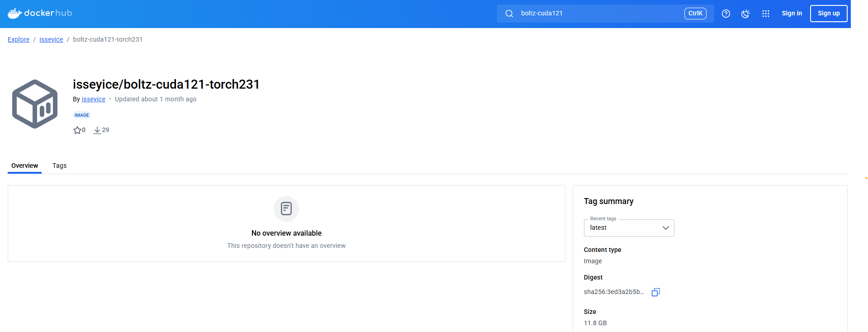Click the IMAGE badge label
The image size is (868, 332).
click(82, 115)
